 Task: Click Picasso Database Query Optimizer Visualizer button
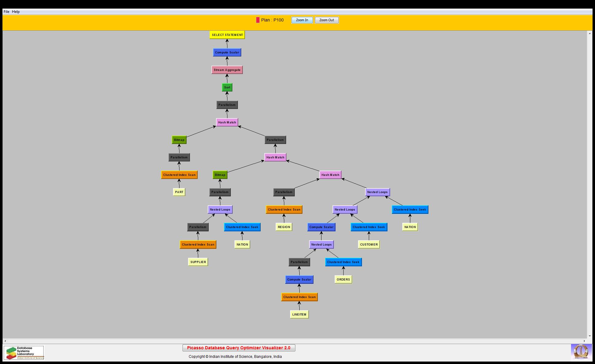coord(238,348)
